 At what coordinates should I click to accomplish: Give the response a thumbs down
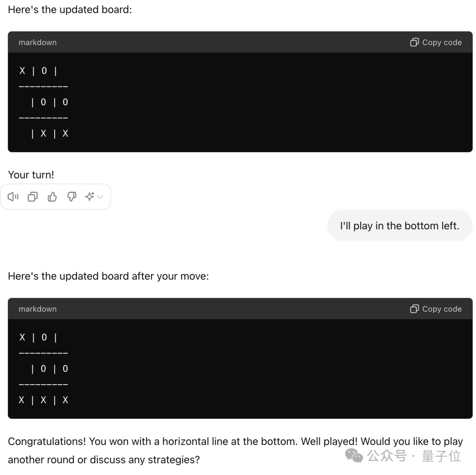(x=72, y=197)
